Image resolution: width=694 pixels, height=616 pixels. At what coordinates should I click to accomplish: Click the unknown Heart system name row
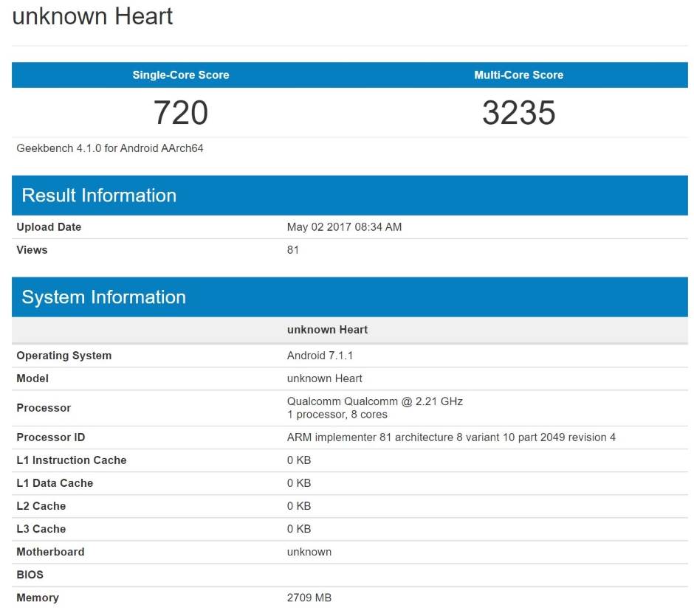[x=327, y=330]
